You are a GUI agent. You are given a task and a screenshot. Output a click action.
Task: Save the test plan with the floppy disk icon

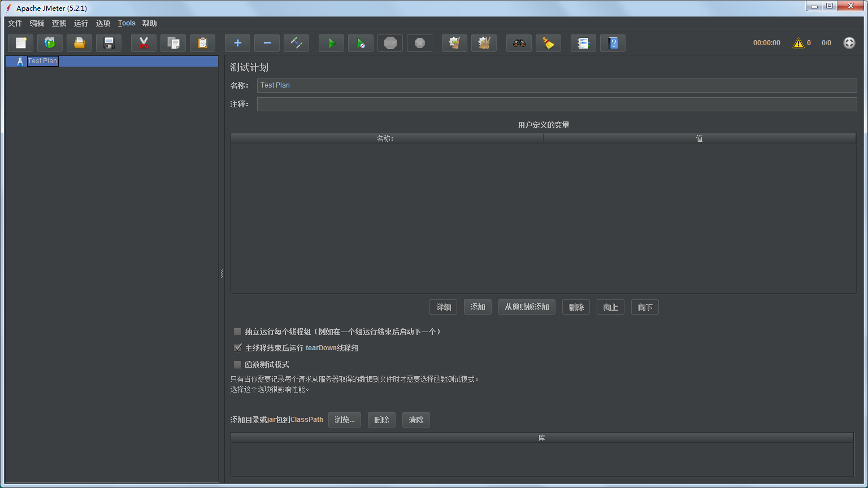tap(109, 43)
